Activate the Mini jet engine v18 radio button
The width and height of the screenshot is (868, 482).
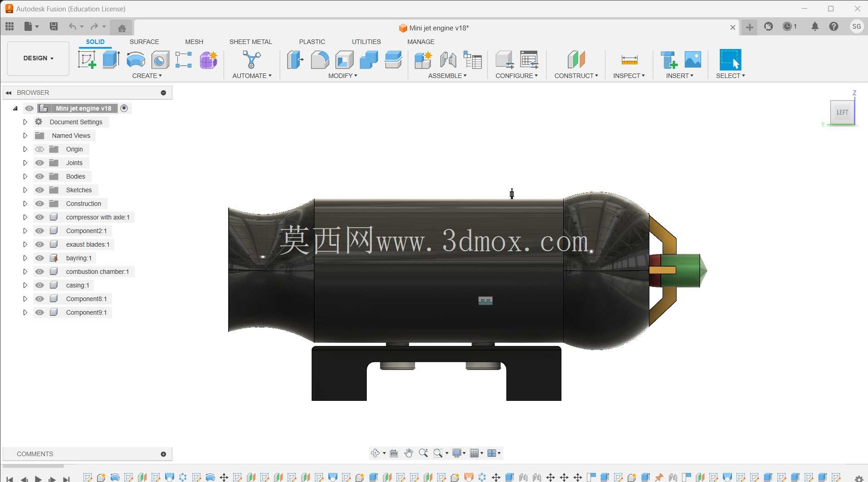point(124,108)
